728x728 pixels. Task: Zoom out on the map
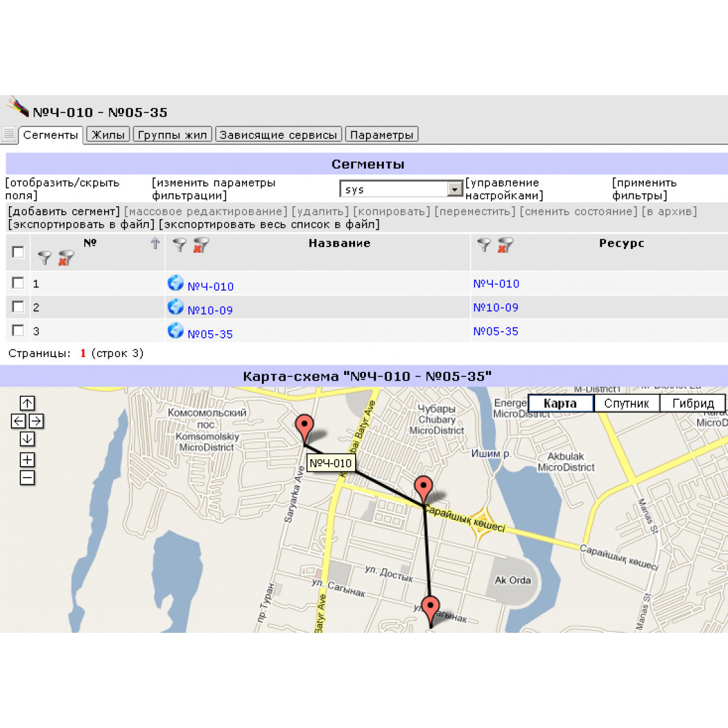pyautogui.click(x=27, y=478)
